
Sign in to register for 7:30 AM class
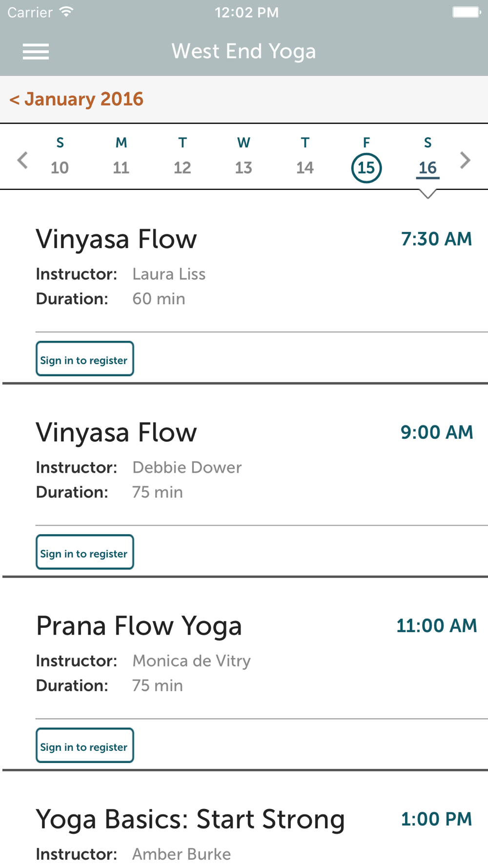(85, 359)
